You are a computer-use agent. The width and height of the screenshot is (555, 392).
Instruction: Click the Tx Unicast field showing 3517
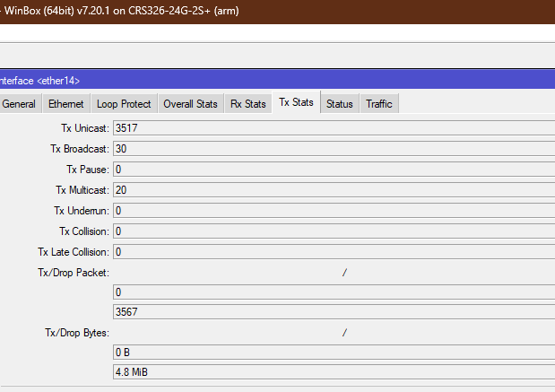tap(334, 128)
